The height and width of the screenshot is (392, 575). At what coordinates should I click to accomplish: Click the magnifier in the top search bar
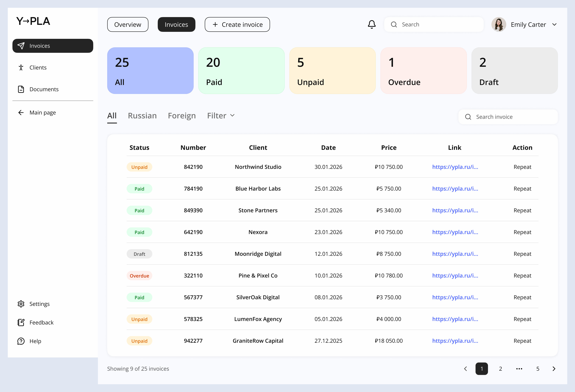(x=394, y=24)
